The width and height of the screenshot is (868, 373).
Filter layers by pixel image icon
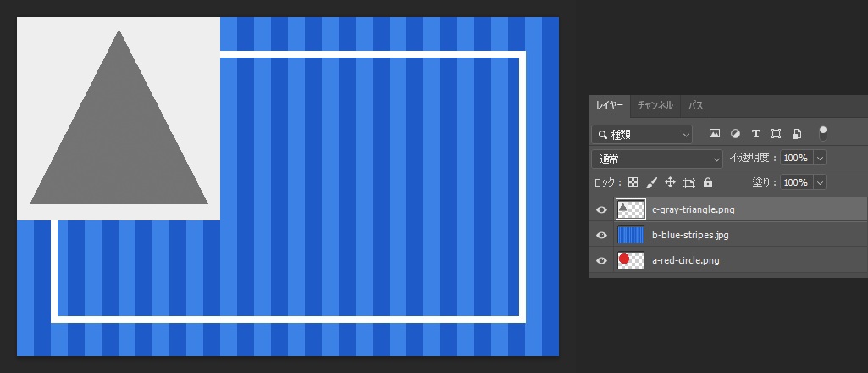[x=715, y=134]
